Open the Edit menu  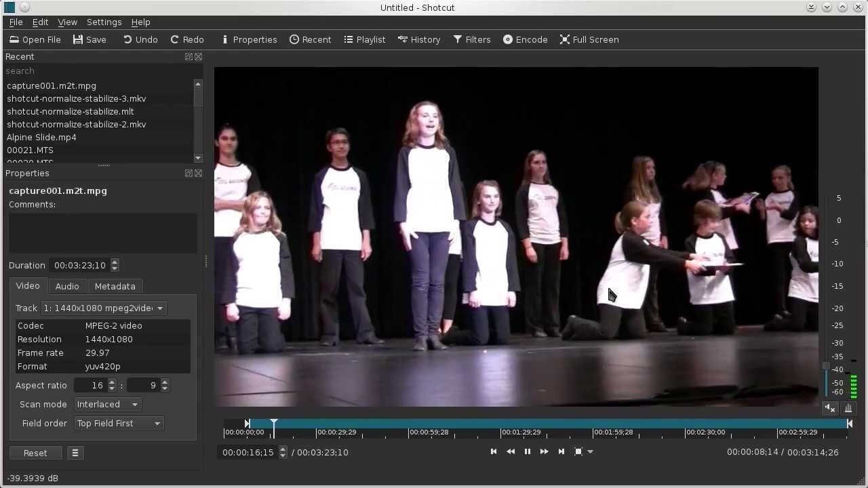tap(40, 22)
